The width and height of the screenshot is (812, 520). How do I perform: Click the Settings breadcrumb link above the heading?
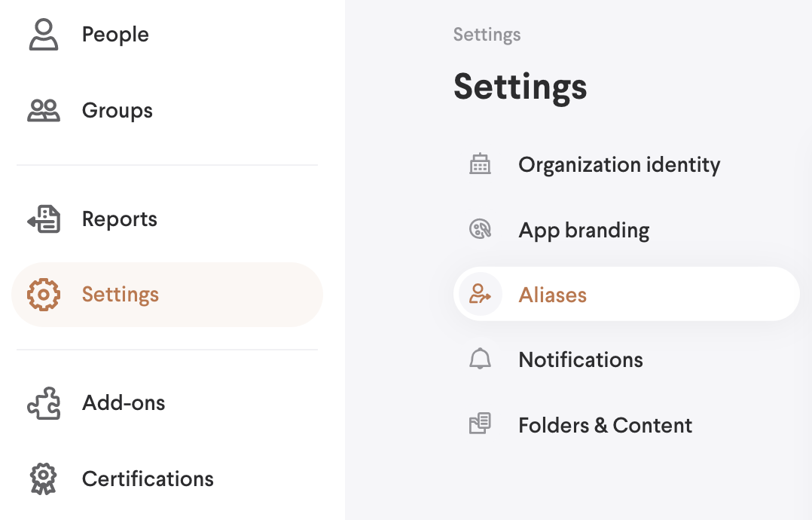click(x=487, y=35)
